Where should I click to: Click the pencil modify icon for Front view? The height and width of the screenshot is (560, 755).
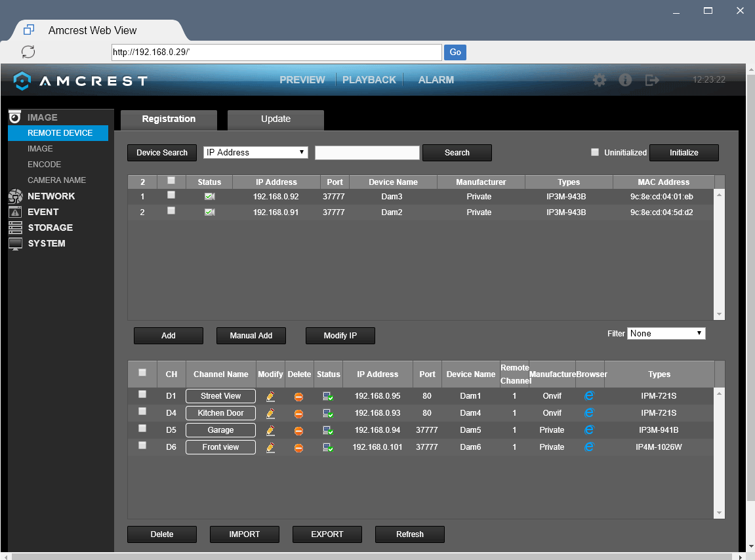point(271,447)
